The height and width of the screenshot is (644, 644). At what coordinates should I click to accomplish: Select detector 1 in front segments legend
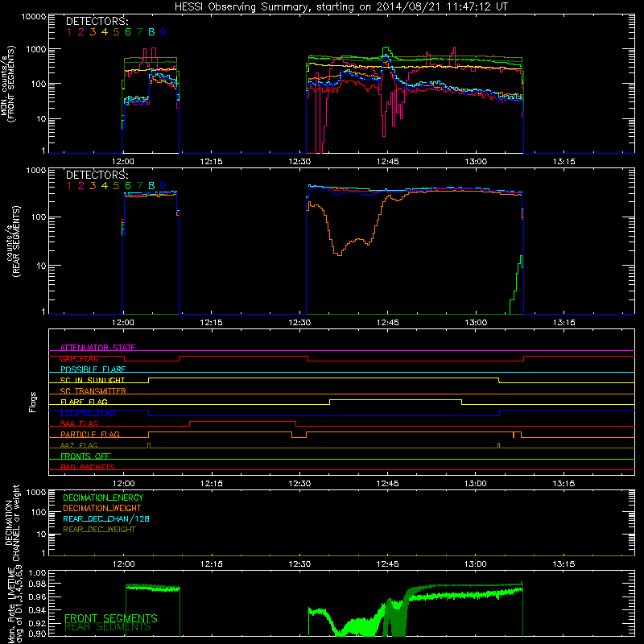pyautogui.click(x=69, y=32)
